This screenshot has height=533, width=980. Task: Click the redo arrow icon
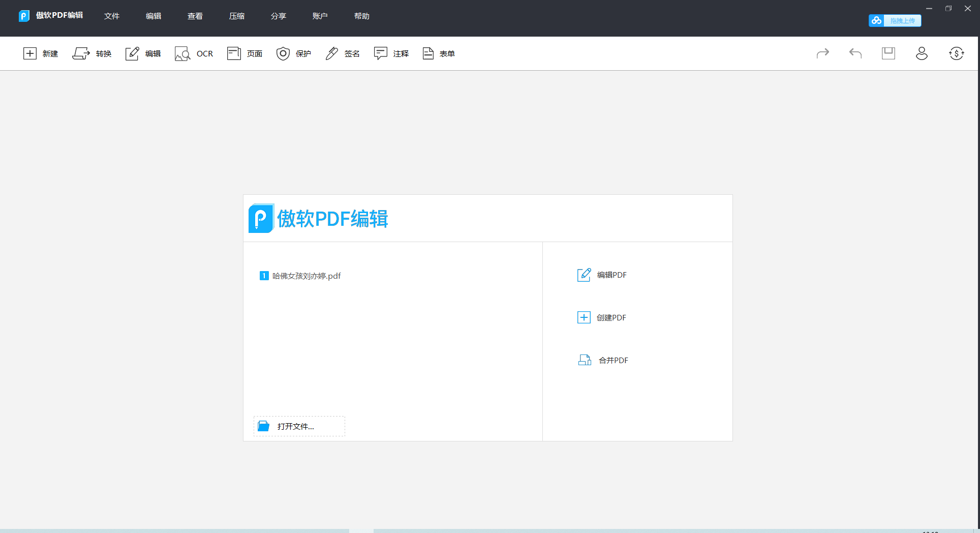[x=823, y=53]
